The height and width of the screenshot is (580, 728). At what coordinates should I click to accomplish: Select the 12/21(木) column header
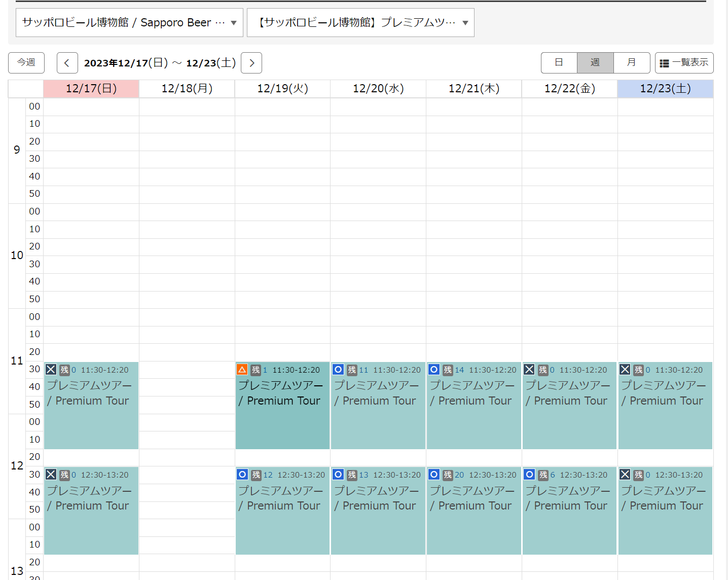point(474,89)
